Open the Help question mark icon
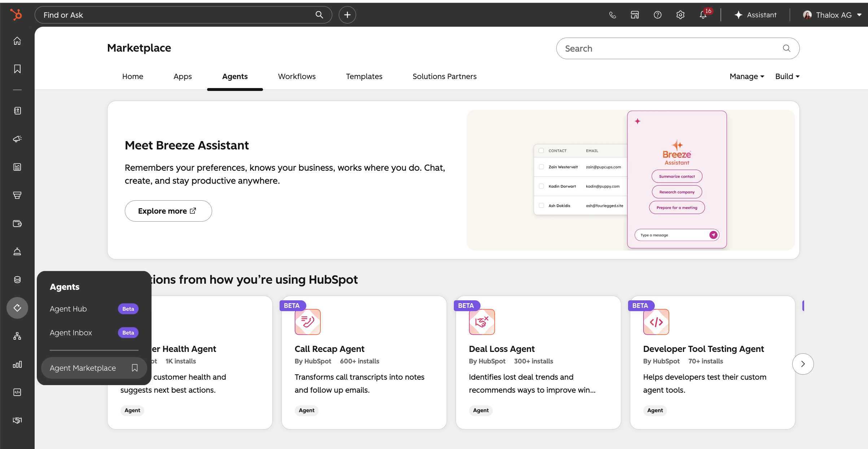 pos(658,15)
